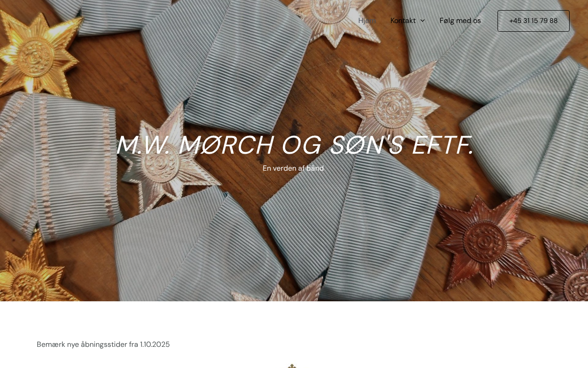Screen dimensions: 588x368
Task: Select the En verden af bånd tagline
Action: click(x=293, y=168)
